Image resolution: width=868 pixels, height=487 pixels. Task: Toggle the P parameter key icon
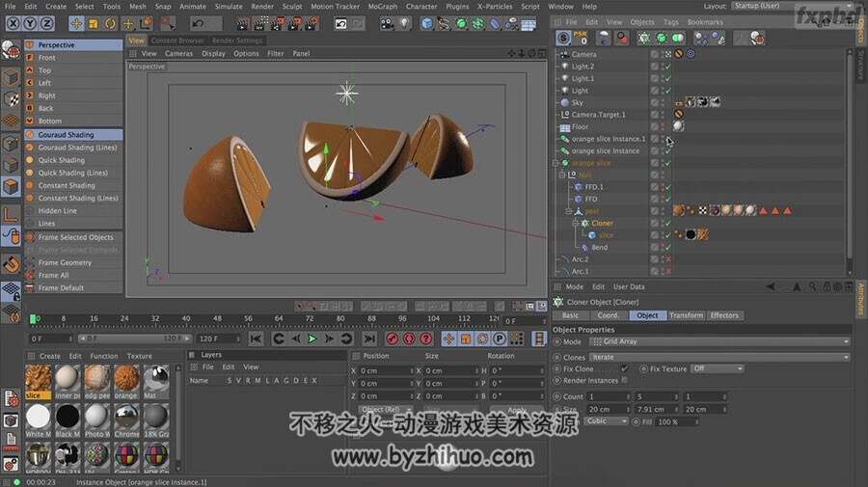[500, 338]
